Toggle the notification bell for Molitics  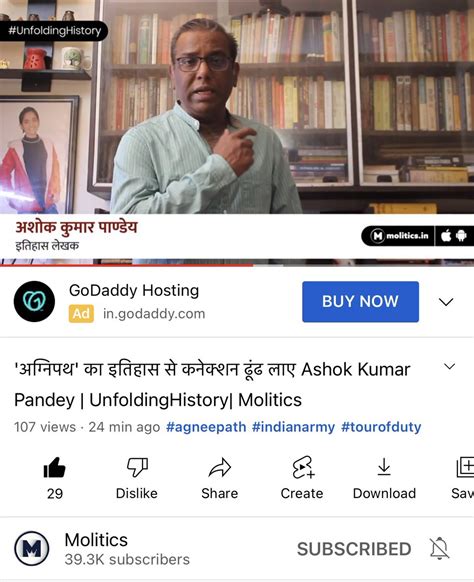(439, 549)
